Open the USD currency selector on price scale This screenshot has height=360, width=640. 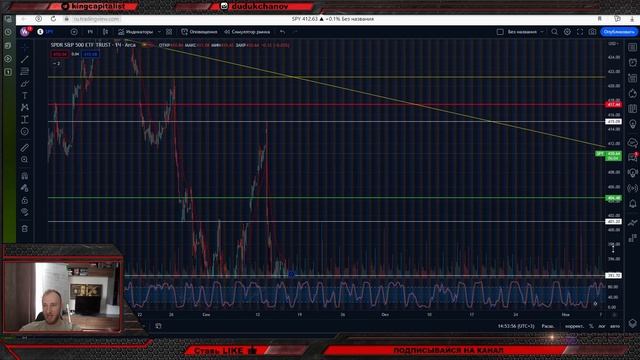(613, 43)
